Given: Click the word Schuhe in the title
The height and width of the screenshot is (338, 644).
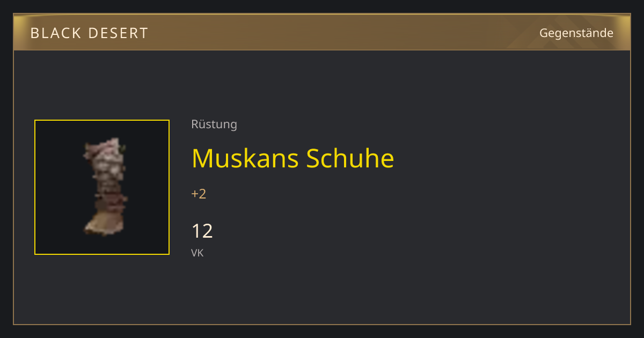Looking at the screenshot, I should [x=350, y=158].
